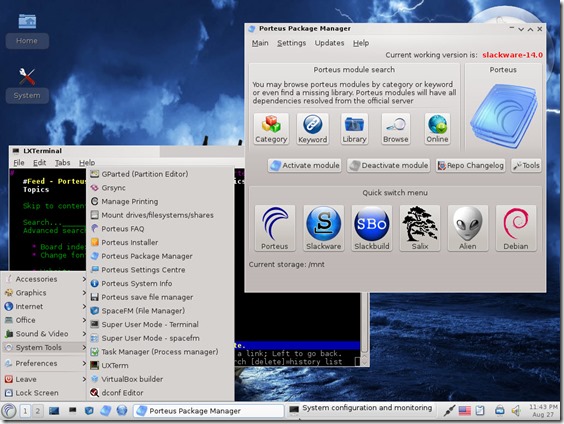Expand the Leave submenu

pyautogui.click(x=44, y=379)
